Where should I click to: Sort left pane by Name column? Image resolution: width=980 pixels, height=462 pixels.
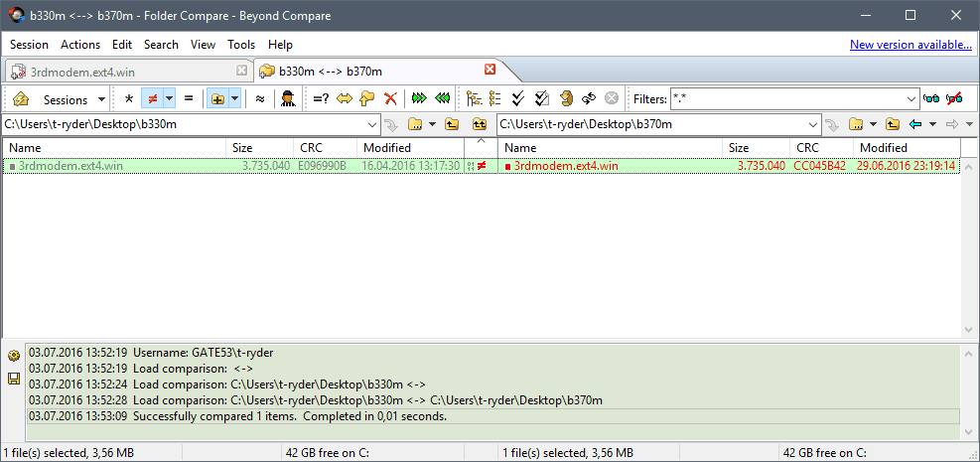tap(114, 148)
